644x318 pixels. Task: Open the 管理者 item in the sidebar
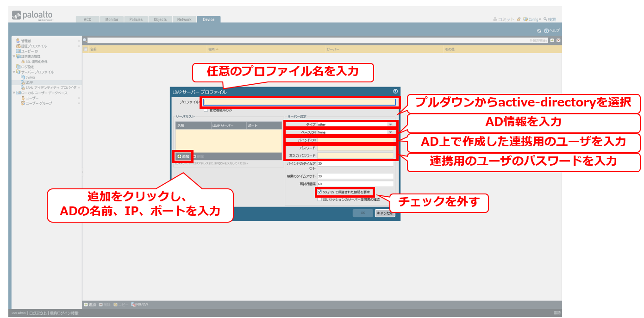[26, 41]
